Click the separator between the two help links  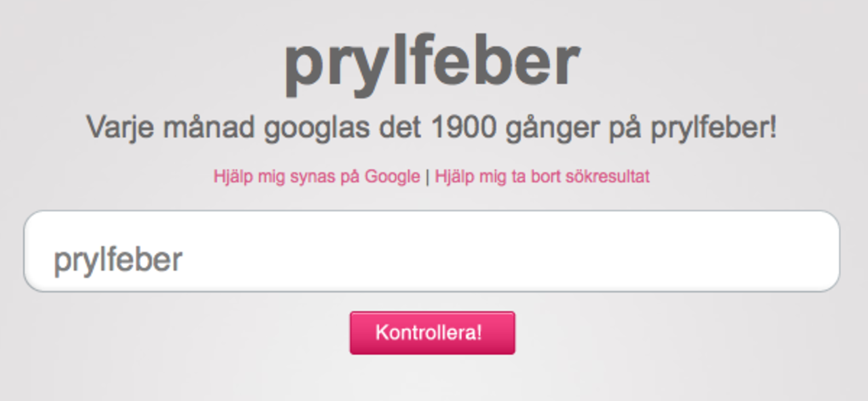click(427, 175)
